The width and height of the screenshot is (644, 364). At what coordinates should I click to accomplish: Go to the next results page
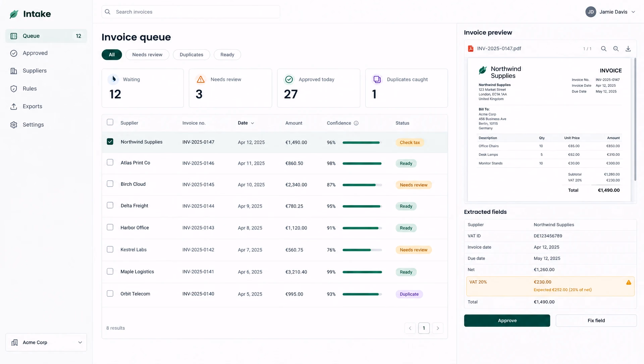tap(438, 328)
